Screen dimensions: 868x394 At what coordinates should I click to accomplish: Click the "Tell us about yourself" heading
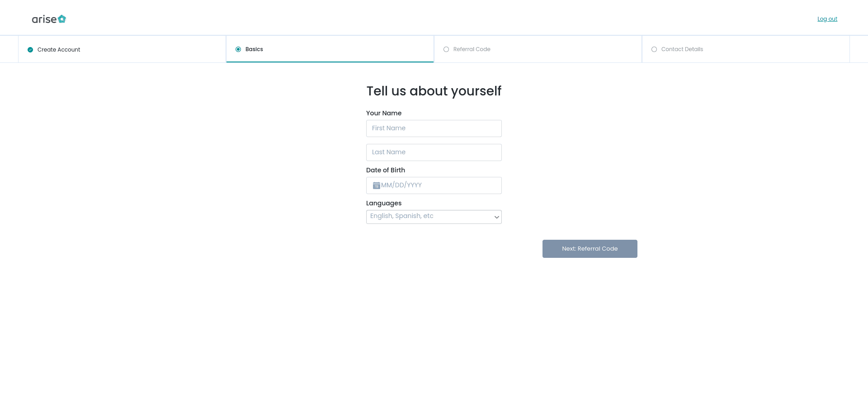coord(434,91)
